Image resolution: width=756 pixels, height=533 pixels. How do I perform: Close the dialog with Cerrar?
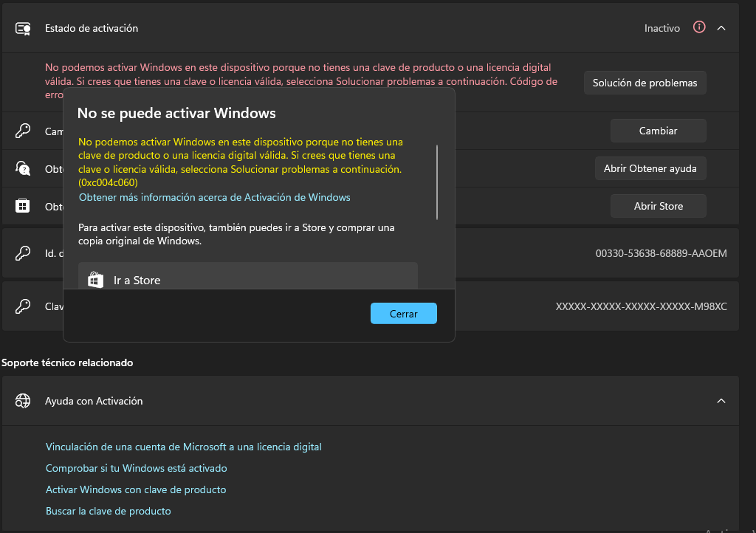pyautogui.click(x=404, y=313)
